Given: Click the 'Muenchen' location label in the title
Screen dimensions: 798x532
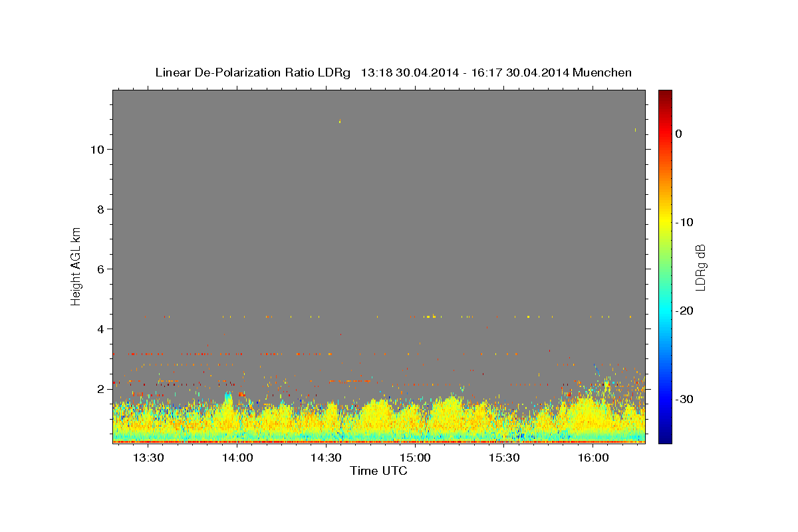Looking at the screenshot, I should 602,72.
